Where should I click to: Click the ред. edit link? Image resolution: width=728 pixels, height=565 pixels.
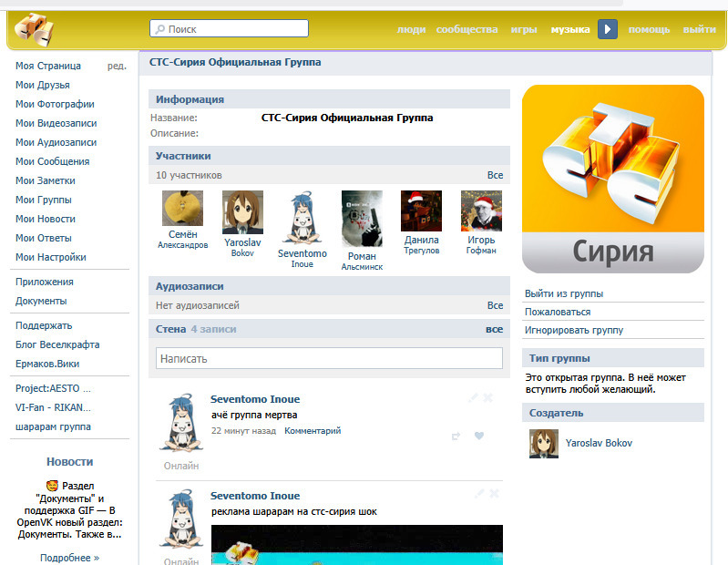click(117, 66)
